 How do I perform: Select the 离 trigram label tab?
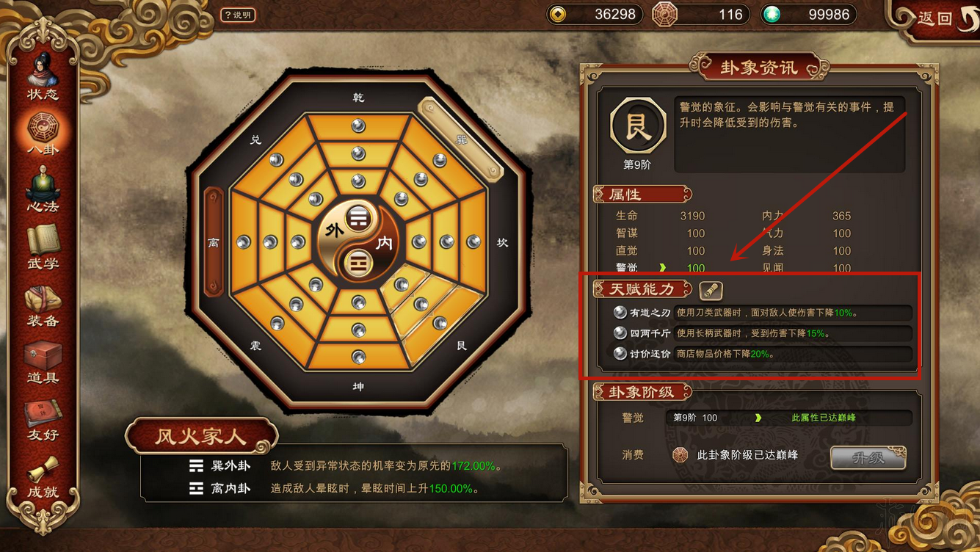pyautogui.click(x=213, y=241)
